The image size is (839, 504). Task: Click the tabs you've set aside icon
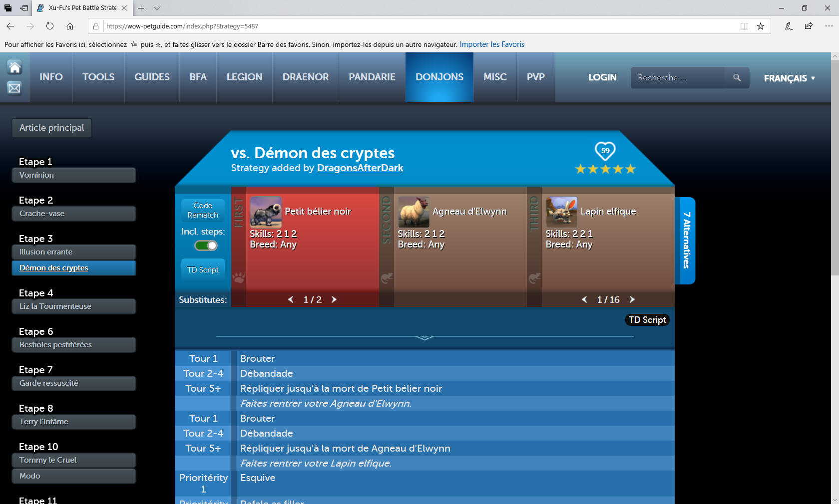pyautogui.click(x=8, y=8)
